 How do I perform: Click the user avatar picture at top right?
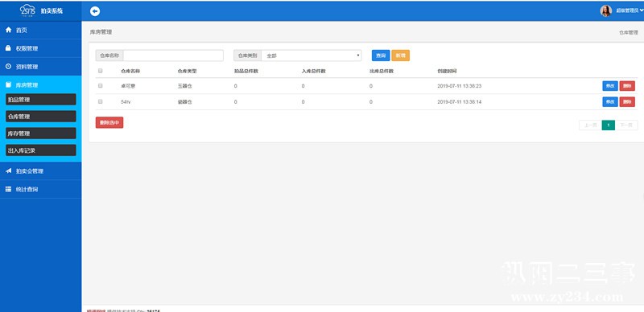tap(606, 10)
